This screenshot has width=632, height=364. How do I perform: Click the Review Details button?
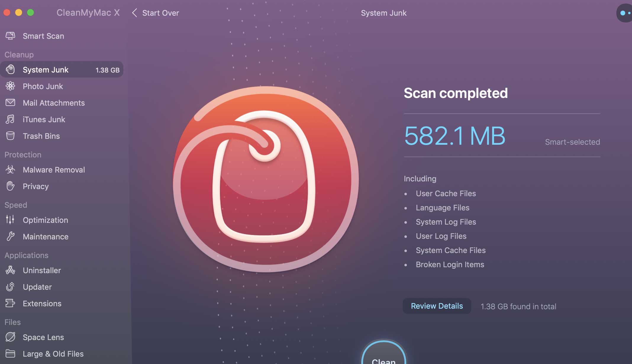pos(437,306)
